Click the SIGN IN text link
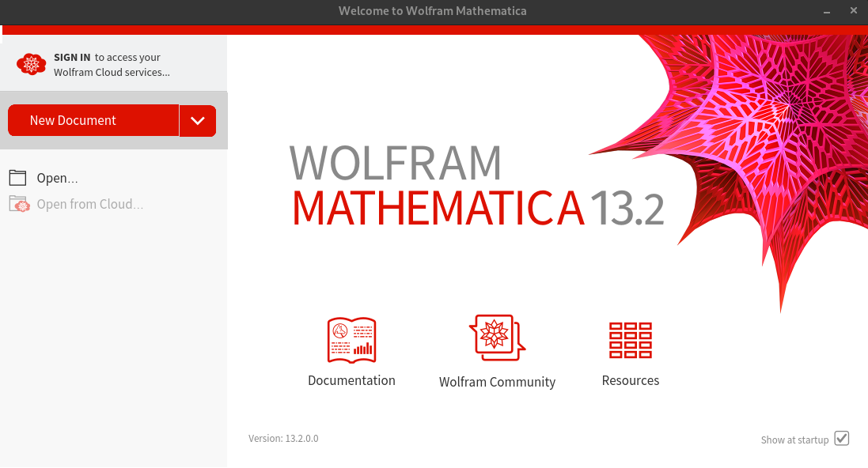 click(x=71, y=58)
